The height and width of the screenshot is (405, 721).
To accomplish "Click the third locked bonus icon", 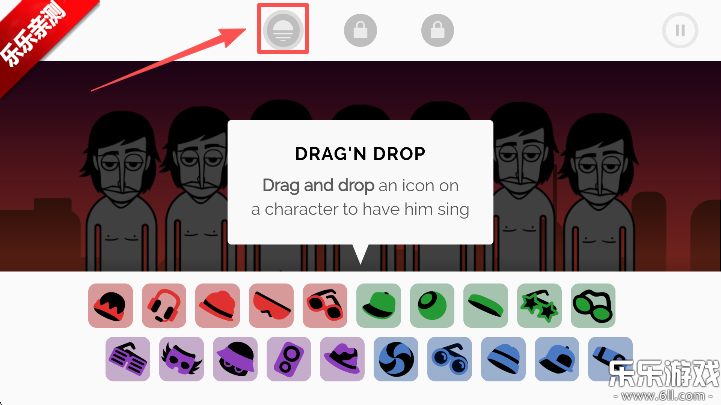I will [438, 30].
